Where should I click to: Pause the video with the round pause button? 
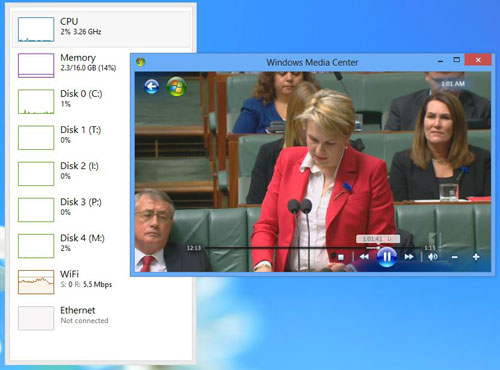(x=387, y=257)
